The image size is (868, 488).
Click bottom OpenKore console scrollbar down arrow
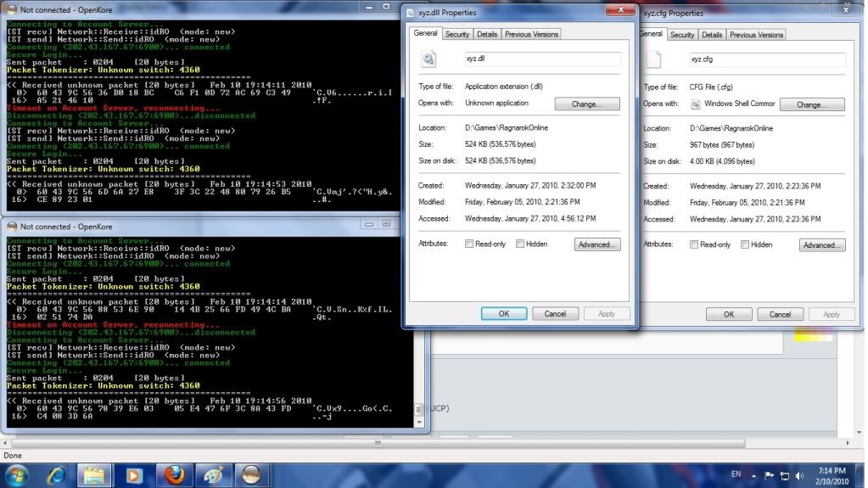coord(419,422)
